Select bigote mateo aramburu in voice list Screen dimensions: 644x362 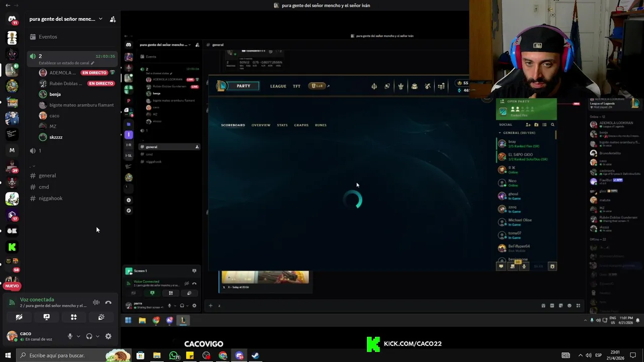(x=82, y=105)
